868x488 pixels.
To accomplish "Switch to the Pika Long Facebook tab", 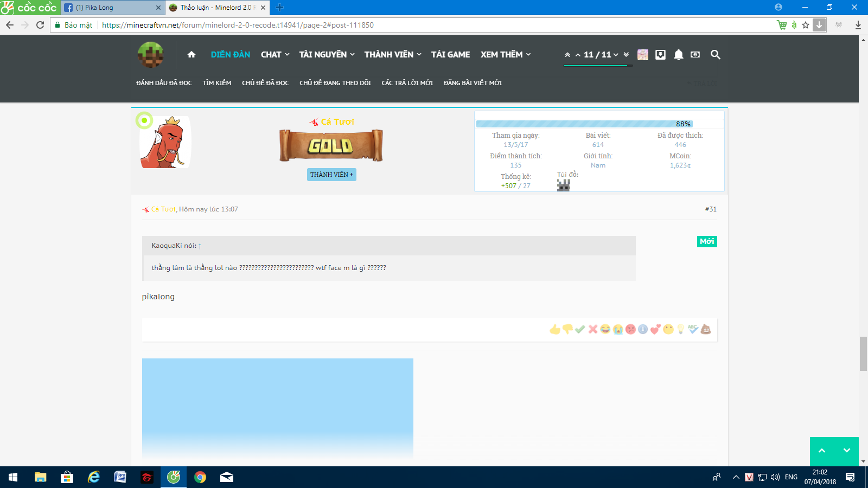I will [112, 8].
